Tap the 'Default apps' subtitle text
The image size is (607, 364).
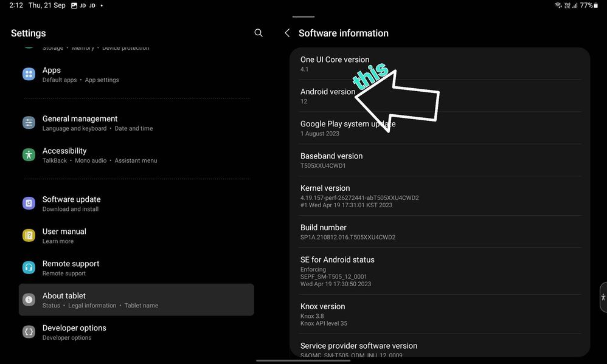(60, 80)
